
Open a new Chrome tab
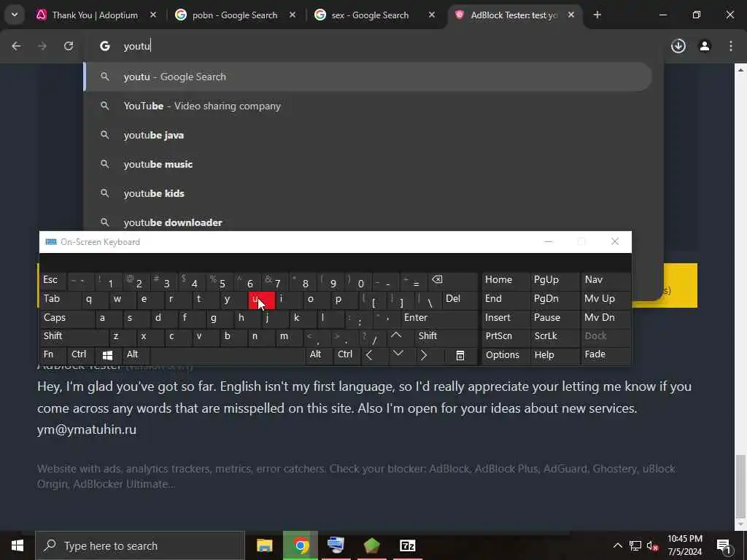597,15
